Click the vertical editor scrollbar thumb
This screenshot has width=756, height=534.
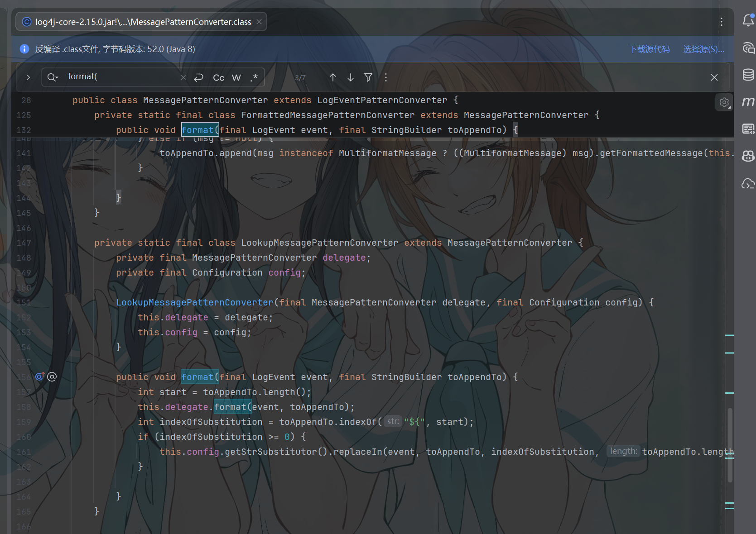730,446
